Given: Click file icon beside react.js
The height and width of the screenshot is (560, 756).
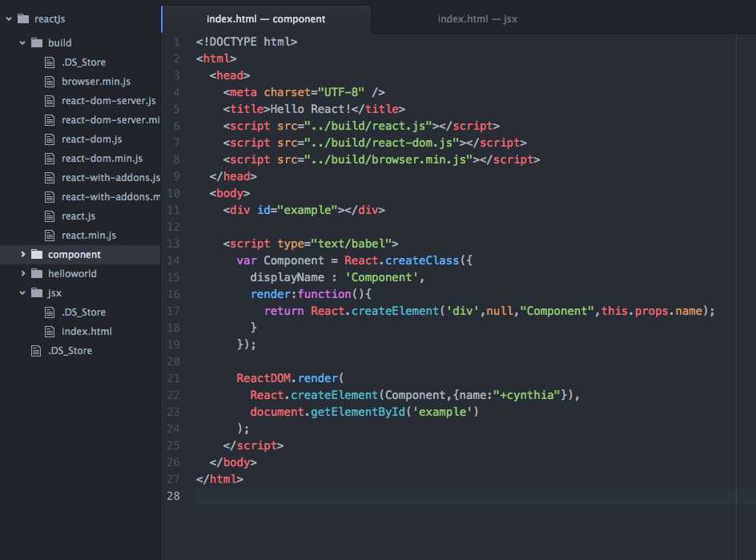Looking at the screenshot, I should click(50, 216).
